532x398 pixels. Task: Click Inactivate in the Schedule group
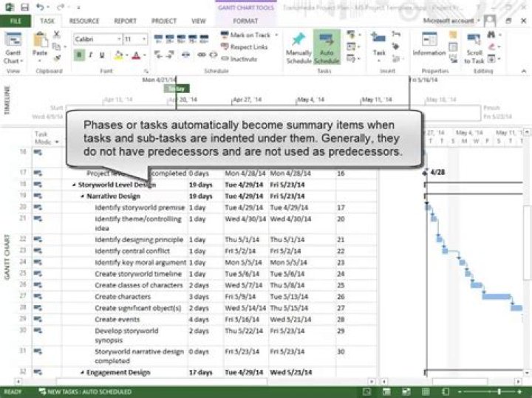pos(244,58)
